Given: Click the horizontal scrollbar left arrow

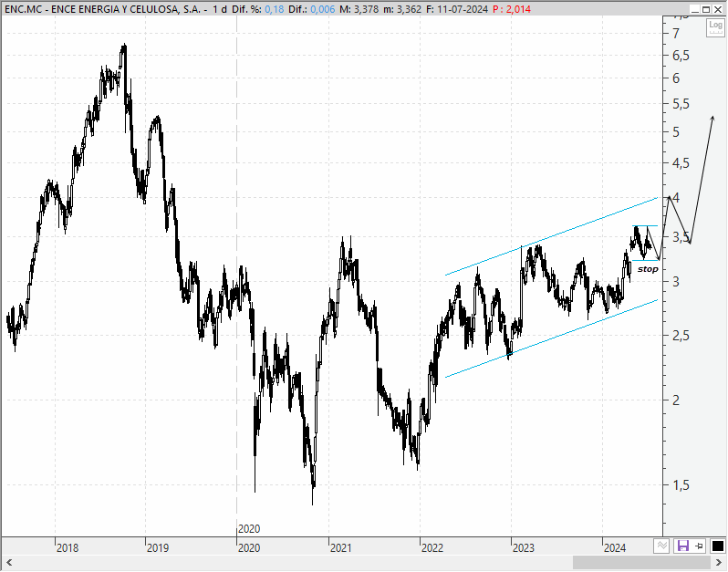Looking at the screenshot, I should click(x=9, y=563).
